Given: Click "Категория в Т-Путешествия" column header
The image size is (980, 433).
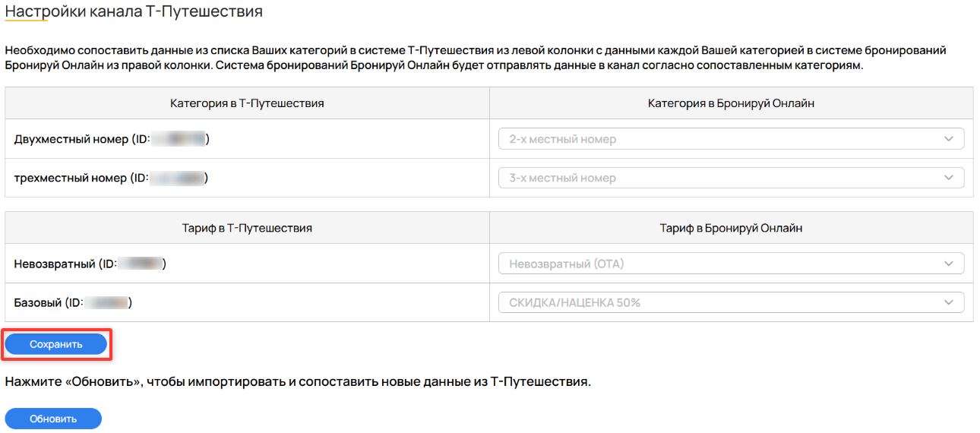Looking at the screenshot, I should 247,103.
